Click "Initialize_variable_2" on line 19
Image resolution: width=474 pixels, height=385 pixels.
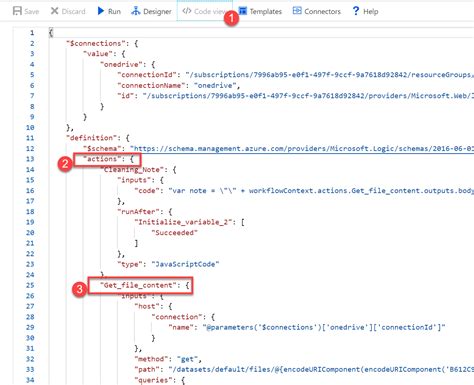point(183,222)
